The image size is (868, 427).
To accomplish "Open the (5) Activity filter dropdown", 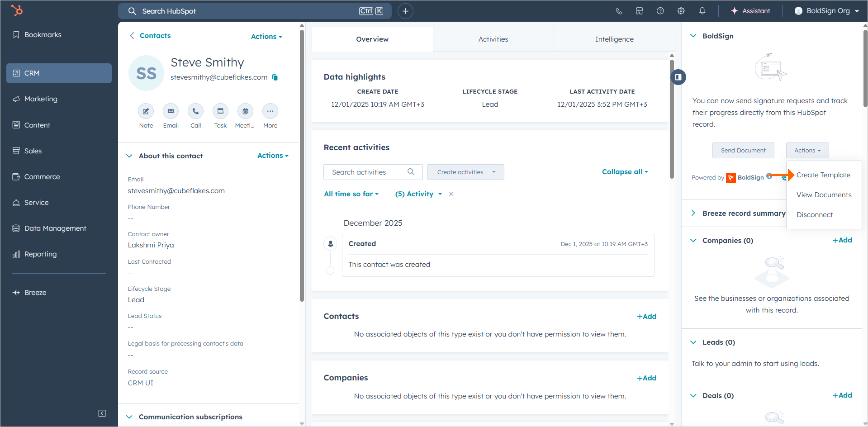I will pyautogui.click(x=418, y=194).
